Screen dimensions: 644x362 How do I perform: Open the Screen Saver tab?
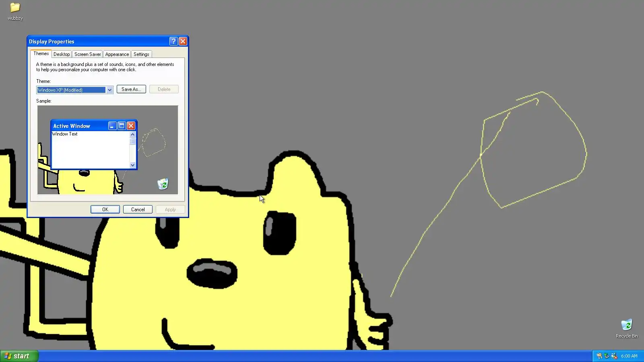pos(87,54)
